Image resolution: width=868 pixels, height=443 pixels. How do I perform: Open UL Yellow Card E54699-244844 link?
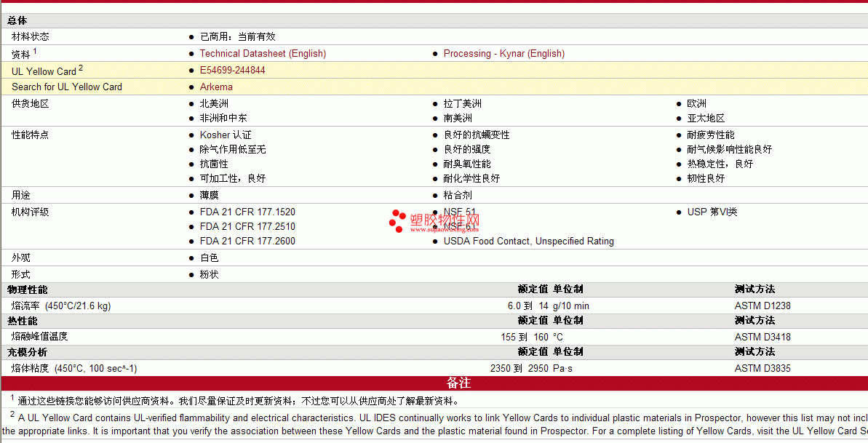pyautogui.click(x=233, y=71)
